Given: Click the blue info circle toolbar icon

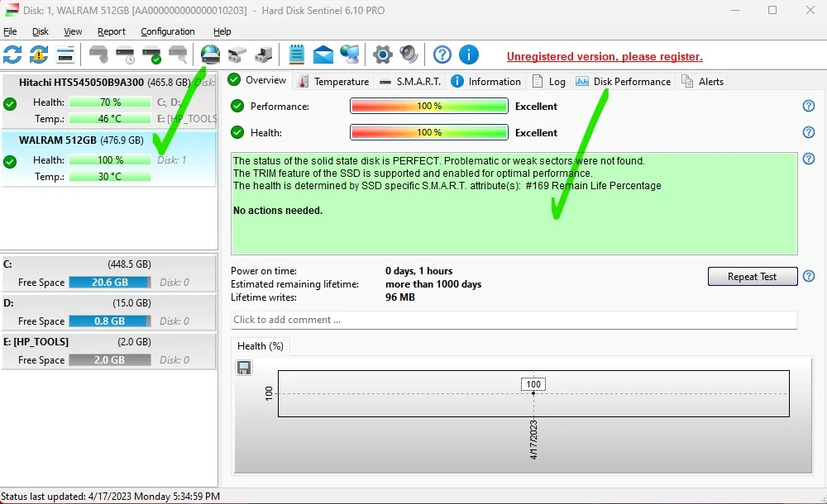Looking at the screenshot, I should [468, 55].
